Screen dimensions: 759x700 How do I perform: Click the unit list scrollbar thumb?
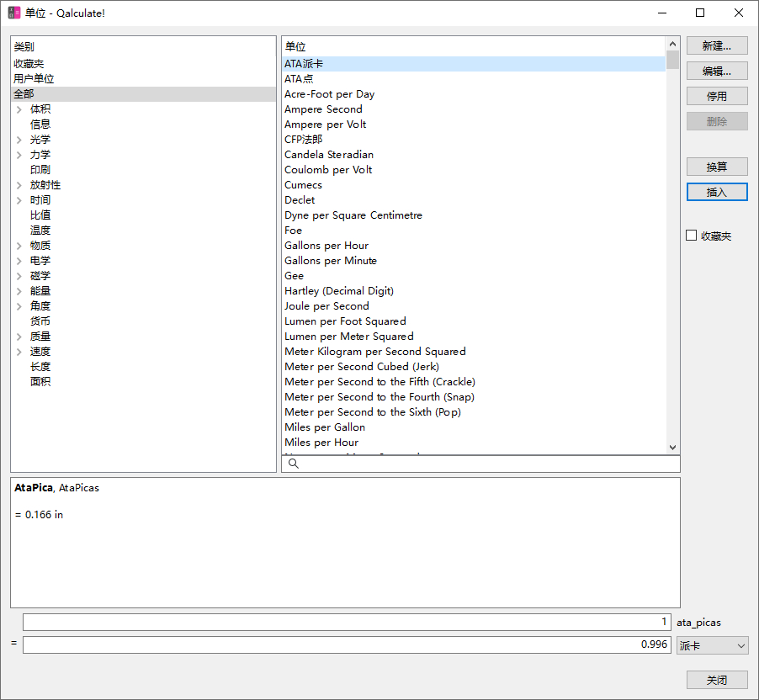[672, 60]
